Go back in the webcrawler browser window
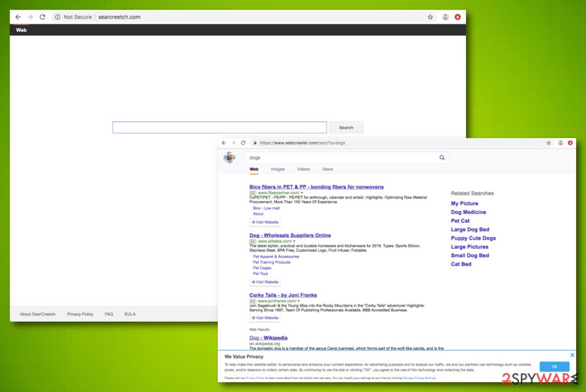Viewport: 586px width, 392px height. click(x=224, y=143)
